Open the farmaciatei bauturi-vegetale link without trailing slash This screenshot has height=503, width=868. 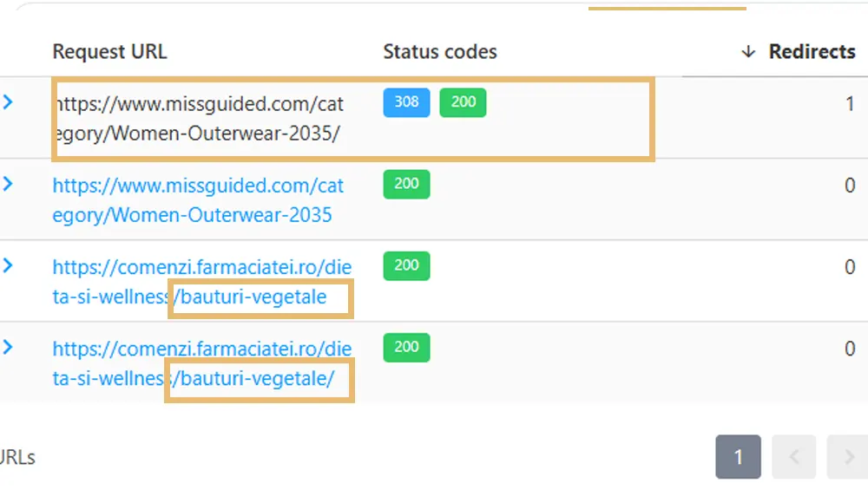click(201, 282)
